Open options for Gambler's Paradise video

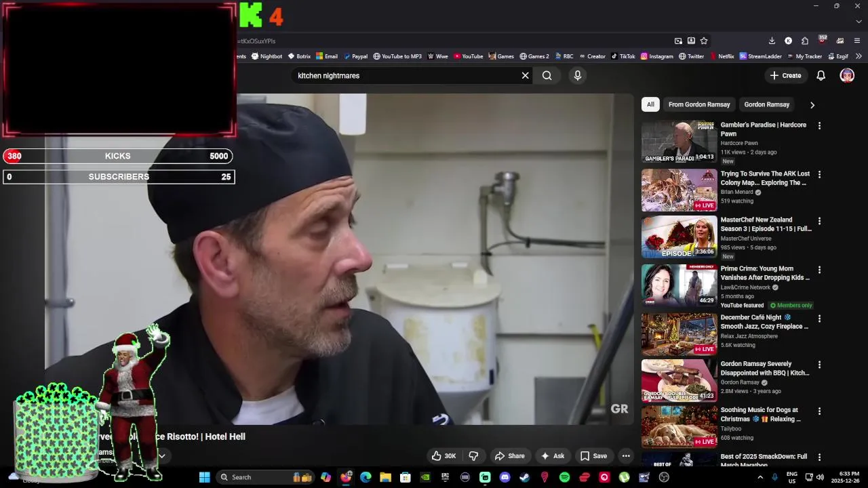(x=819, y=126)
